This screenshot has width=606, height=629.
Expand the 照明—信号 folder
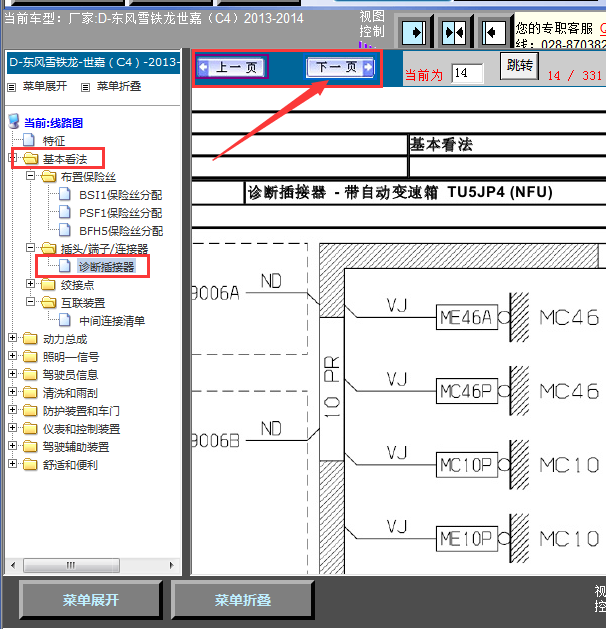12,356
